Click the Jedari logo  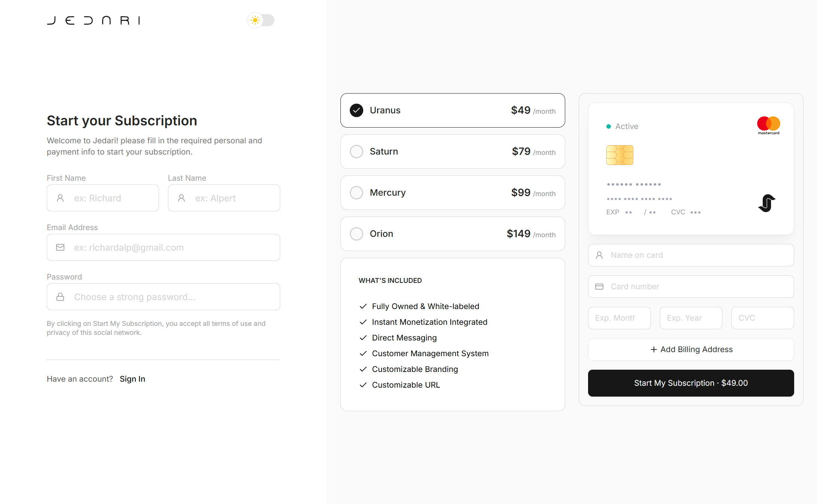click(94, 20)
